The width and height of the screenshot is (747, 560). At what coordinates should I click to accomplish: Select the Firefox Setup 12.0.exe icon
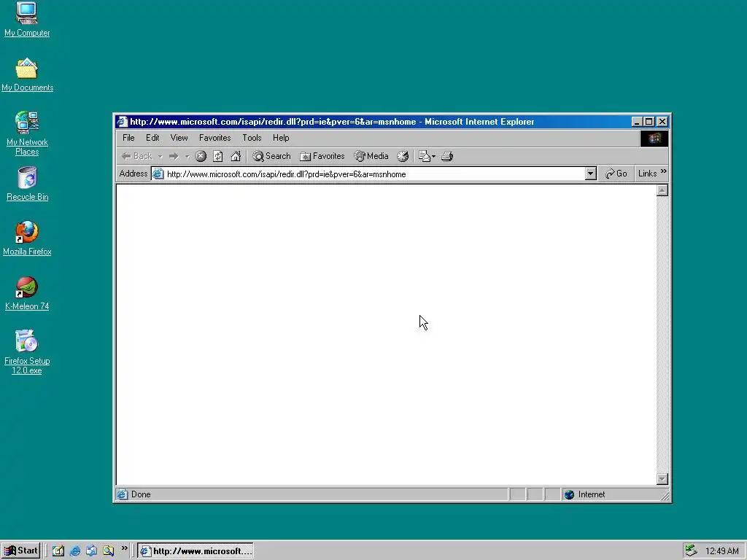tap(27, 352)
